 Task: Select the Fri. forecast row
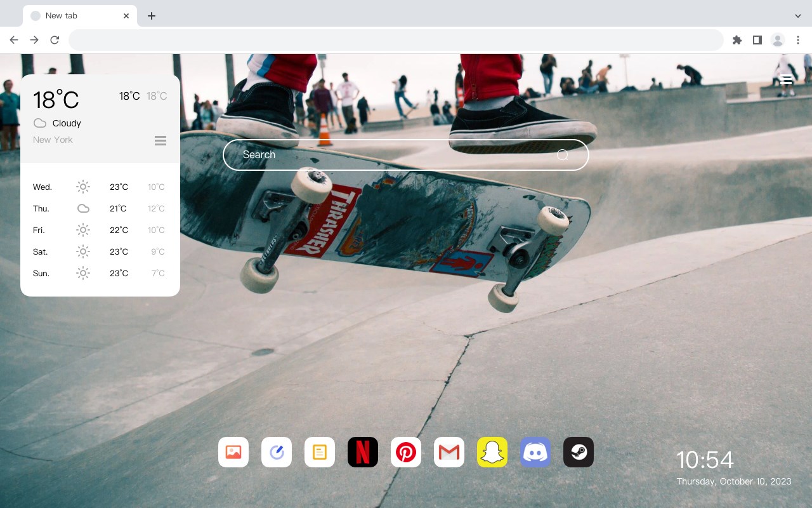pos(100,230)
